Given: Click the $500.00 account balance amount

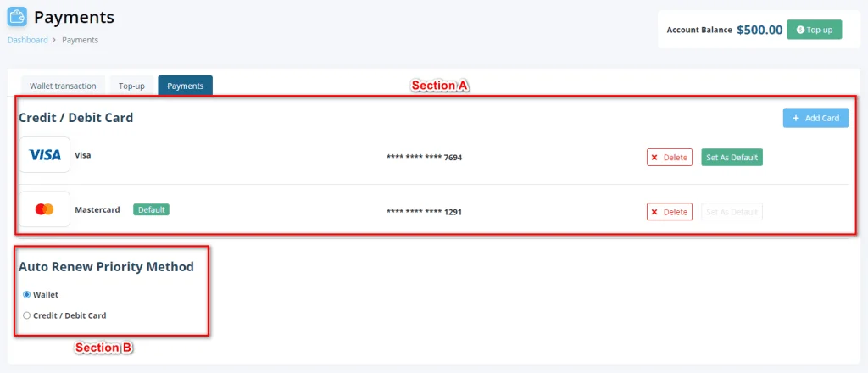Looking at the screenshot, I should coord(759,30).
